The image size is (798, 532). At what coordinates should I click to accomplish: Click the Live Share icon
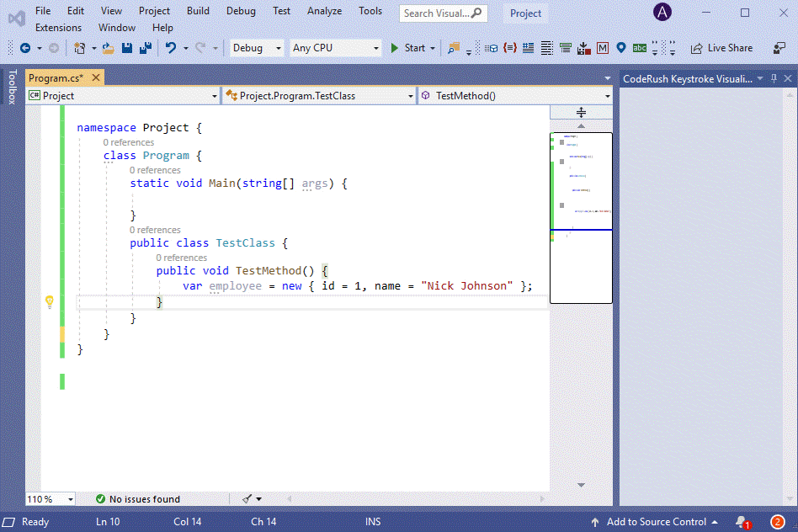(x=722, y=48)
